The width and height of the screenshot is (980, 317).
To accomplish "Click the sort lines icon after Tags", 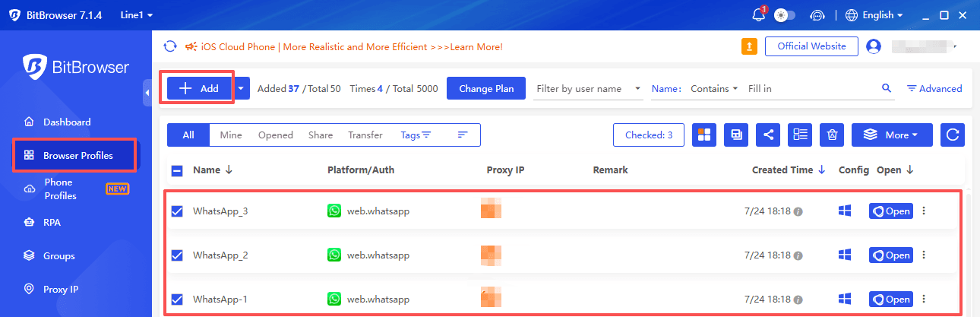I will pos(463,135).
